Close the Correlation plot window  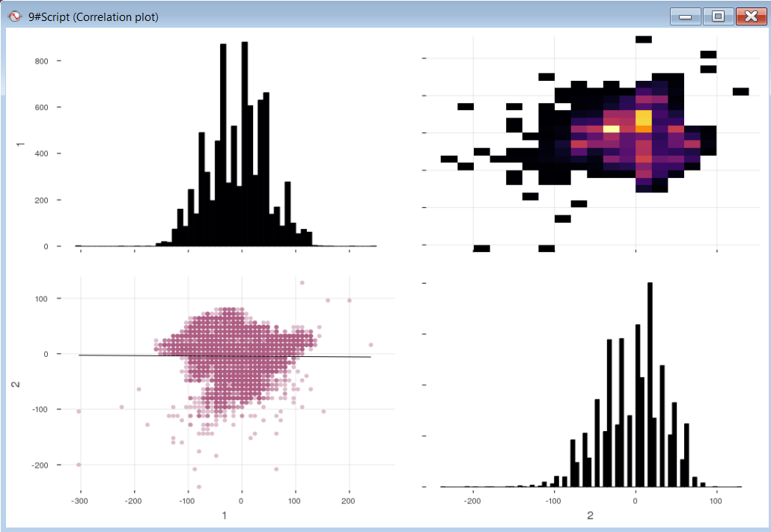(x=751, y=16)
